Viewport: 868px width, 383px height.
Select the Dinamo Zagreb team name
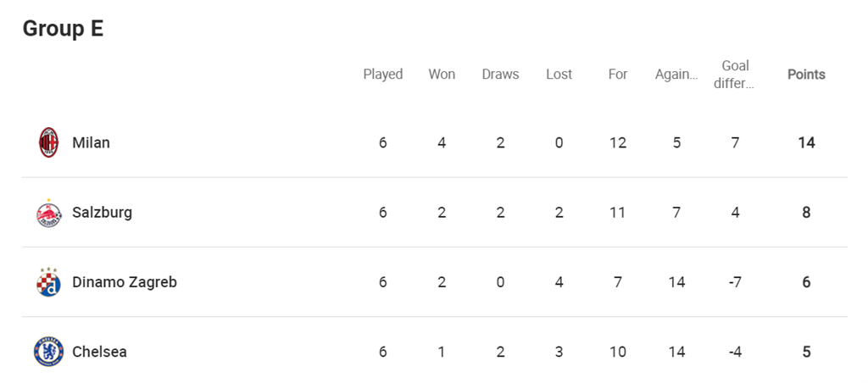click(x=125, y=282)
